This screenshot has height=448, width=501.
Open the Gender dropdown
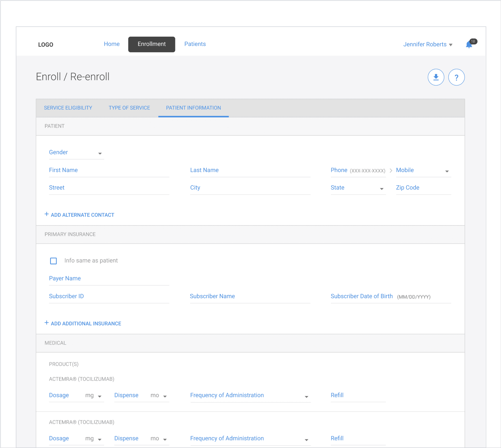coord(76,153)
